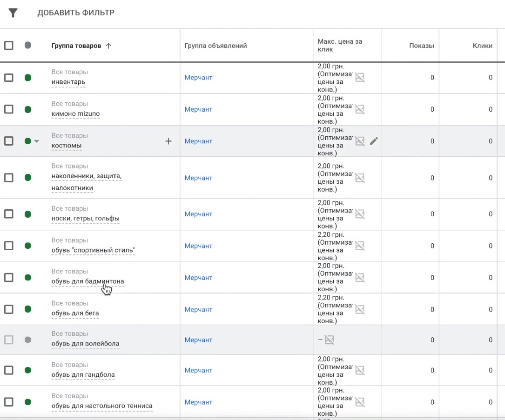The width and height of the screenshot is (505, 420).
Task: Click bid chart icon in костюмы row
Action: [x=360, y=141]
